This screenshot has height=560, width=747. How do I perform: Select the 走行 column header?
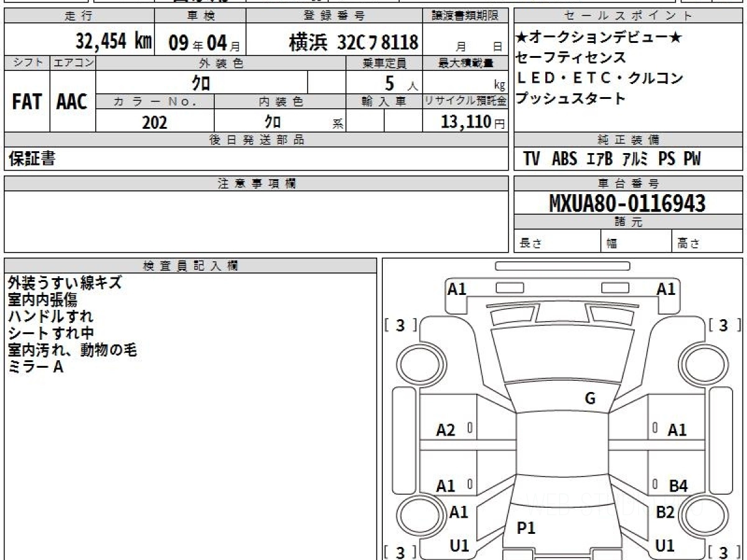(x=78, y=16)
